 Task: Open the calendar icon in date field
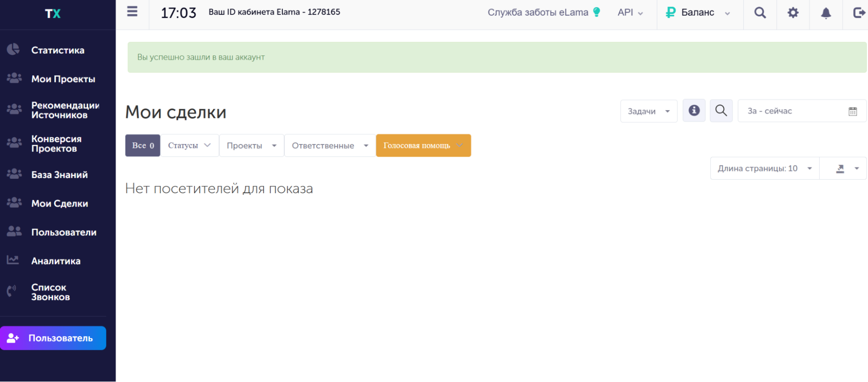click(852, 111)
